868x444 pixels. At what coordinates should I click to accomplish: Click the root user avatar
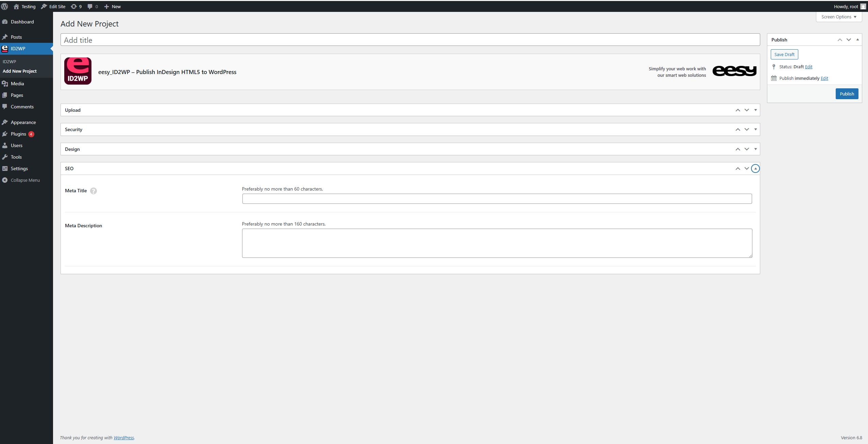point(863,6)
